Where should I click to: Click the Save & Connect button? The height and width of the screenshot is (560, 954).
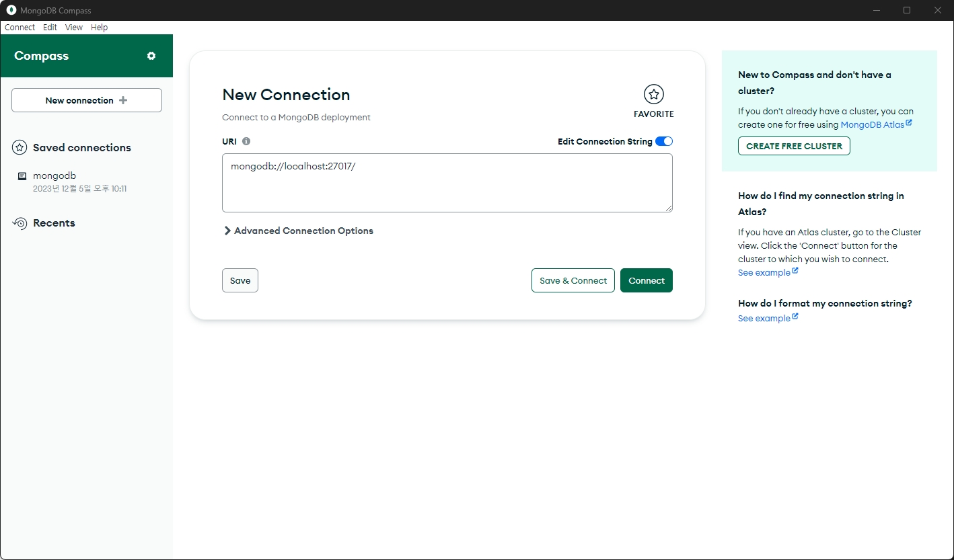[x=573, y=280]
